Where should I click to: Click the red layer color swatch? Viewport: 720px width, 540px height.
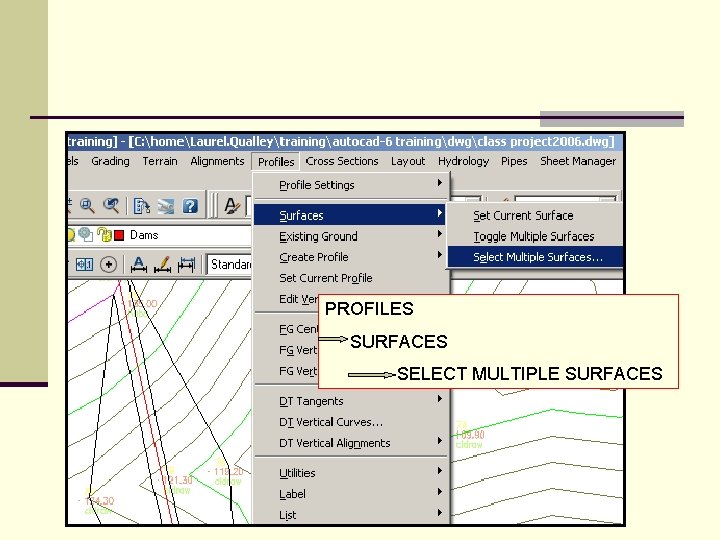pos(119,236)
